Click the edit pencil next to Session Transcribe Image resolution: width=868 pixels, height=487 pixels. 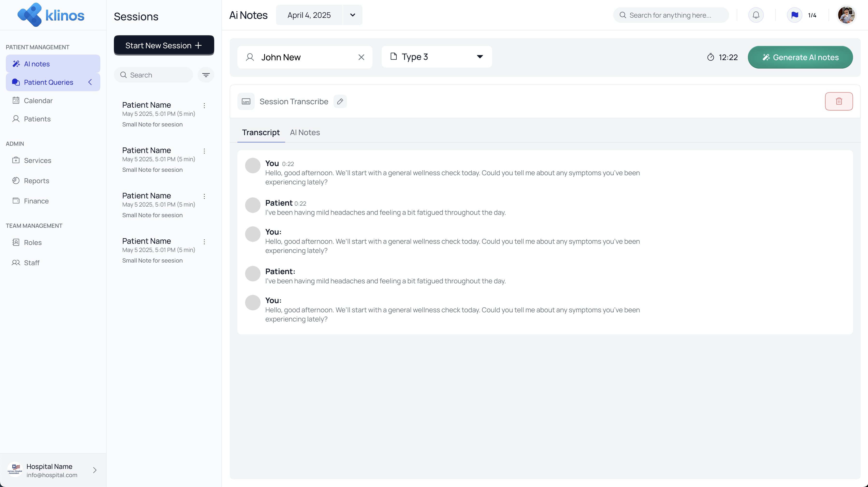[340, 101]
